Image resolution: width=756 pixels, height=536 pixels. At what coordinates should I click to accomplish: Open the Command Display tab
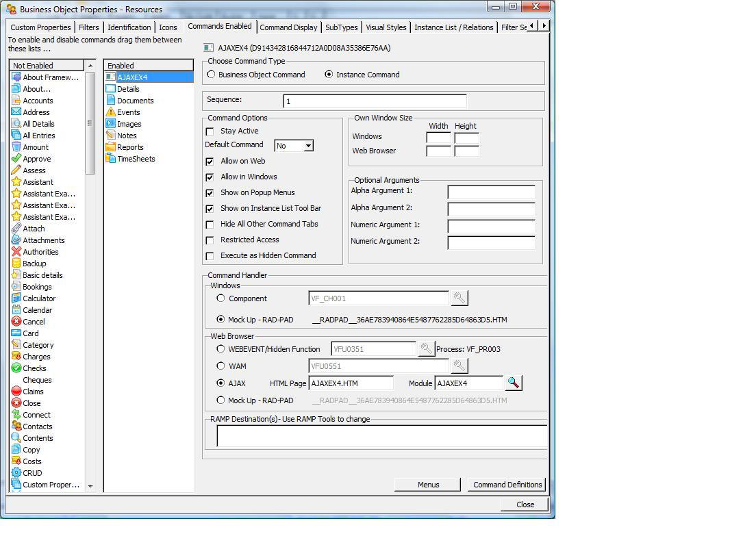[288, 27]
